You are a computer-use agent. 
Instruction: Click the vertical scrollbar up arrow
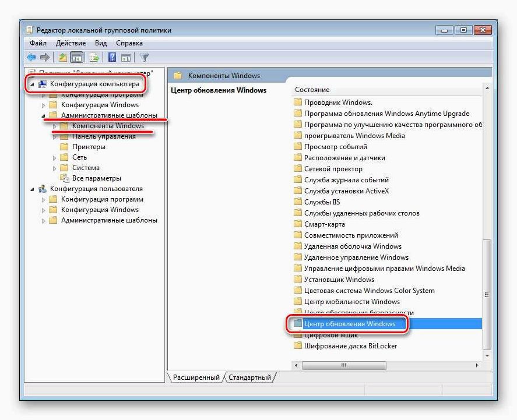(x=487, y=88)
